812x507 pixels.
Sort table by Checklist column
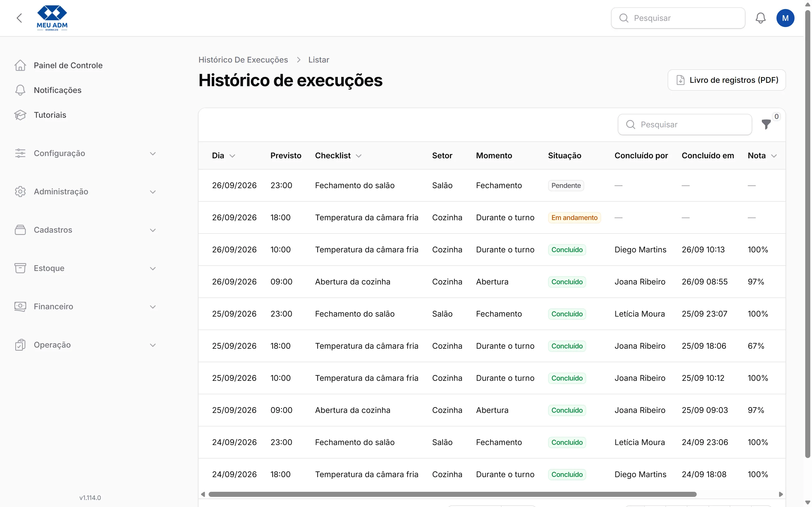(338, 155)
